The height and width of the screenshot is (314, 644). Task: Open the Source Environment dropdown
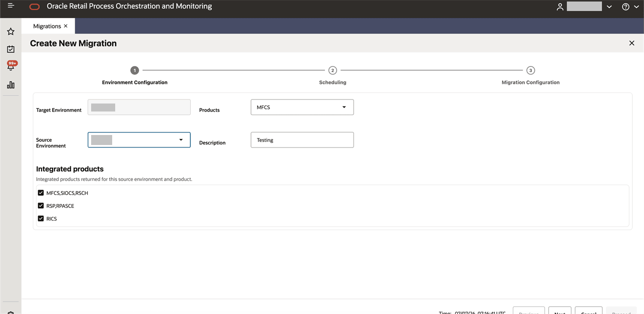(139, 140)
